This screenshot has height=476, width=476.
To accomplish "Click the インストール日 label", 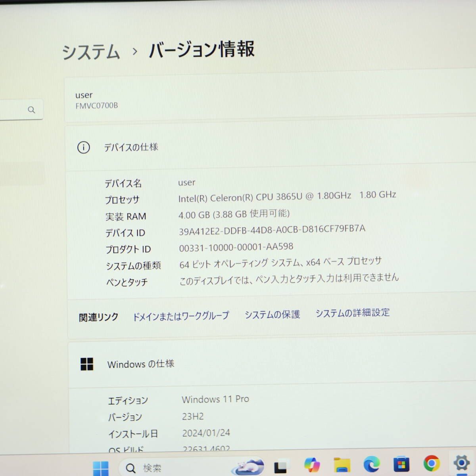I will (x=133, y=434).
